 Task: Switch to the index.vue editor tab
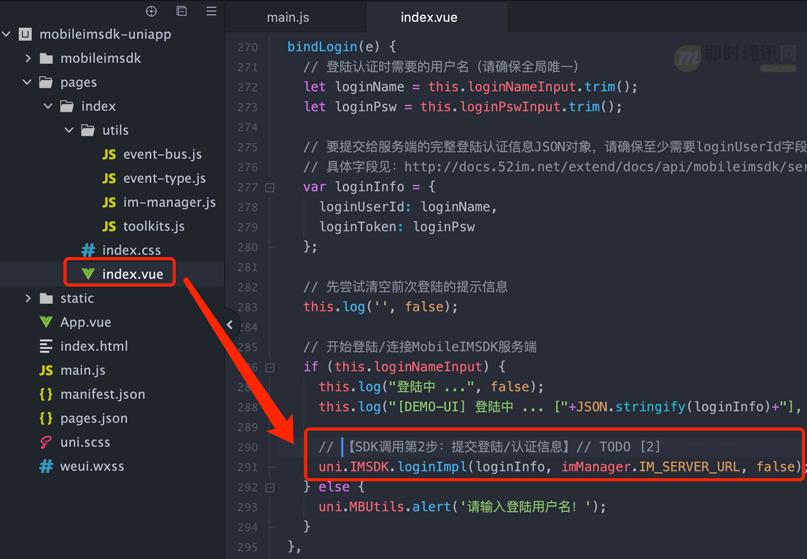click(x=429, y=18)
